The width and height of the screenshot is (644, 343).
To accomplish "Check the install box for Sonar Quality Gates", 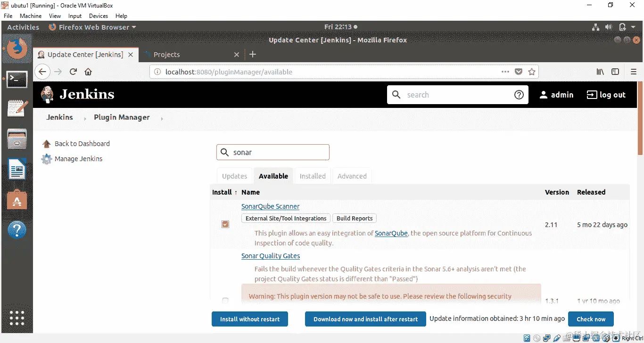I will tap(225, 300).
